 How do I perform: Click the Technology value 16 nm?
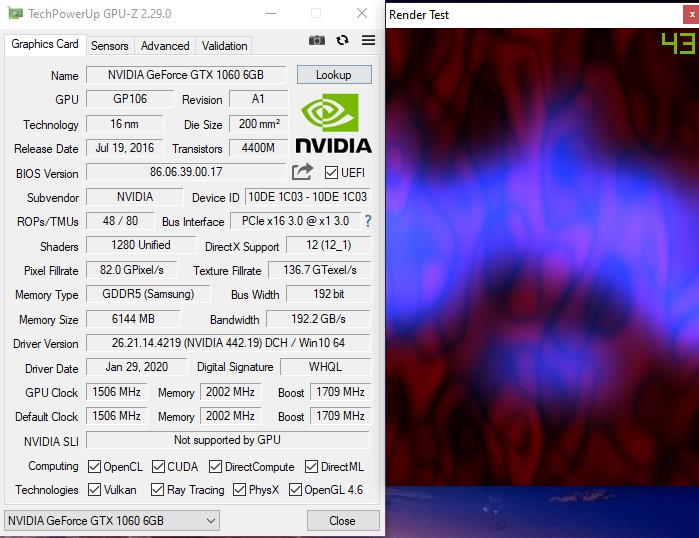coord(124,123)
